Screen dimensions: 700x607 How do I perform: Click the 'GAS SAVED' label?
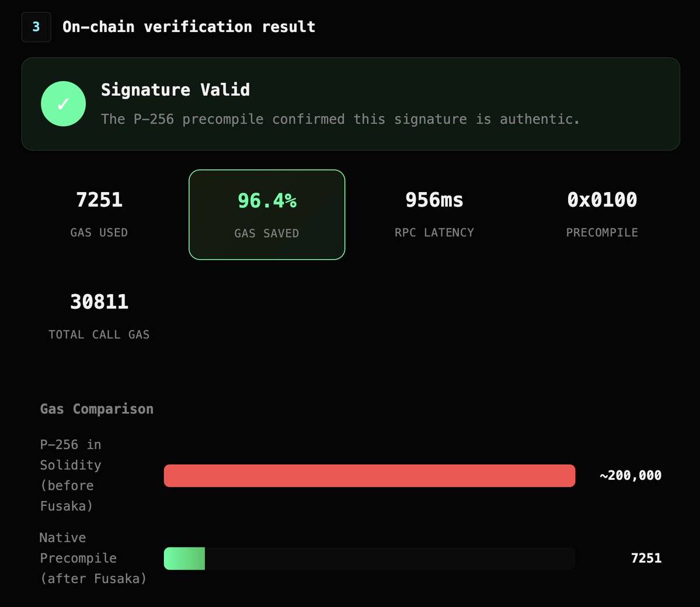267,233
